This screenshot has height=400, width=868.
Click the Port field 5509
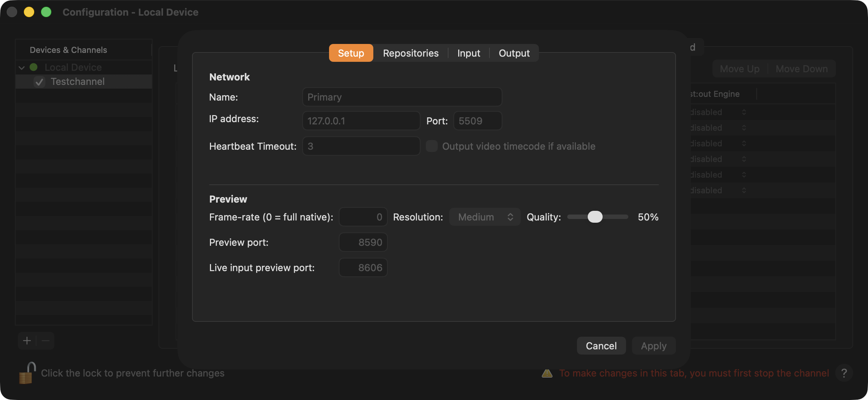tap(478, 121)
